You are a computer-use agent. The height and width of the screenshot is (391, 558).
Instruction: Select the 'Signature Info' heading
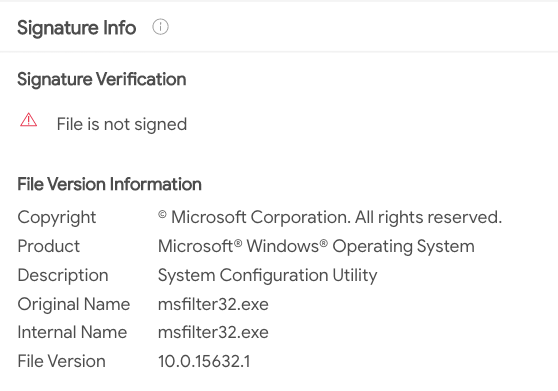coord(77,28)
